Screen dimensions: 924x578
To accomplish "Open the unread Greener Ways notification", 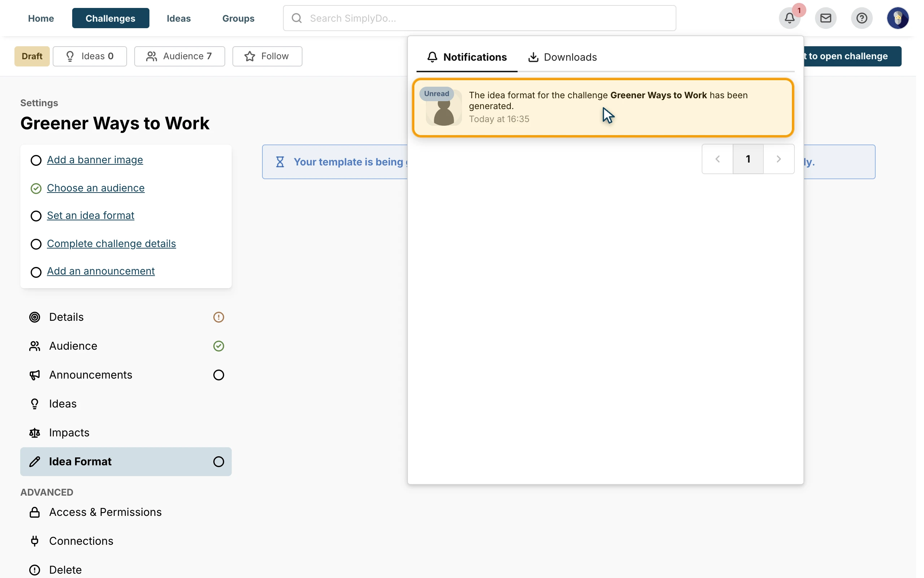I will point(603,107).
